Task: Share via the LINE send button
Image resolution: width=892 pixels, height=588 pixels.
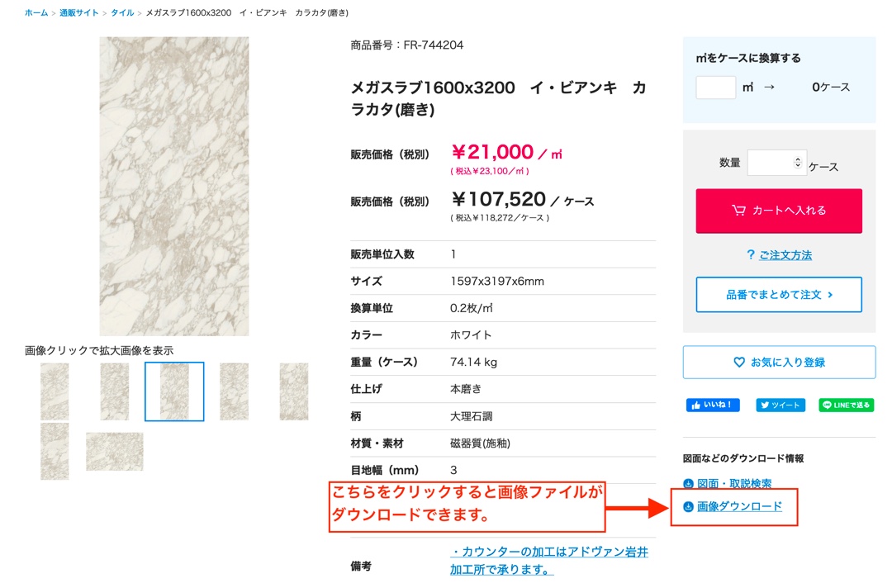Action: pyautogui.click(x=846, y=405)
